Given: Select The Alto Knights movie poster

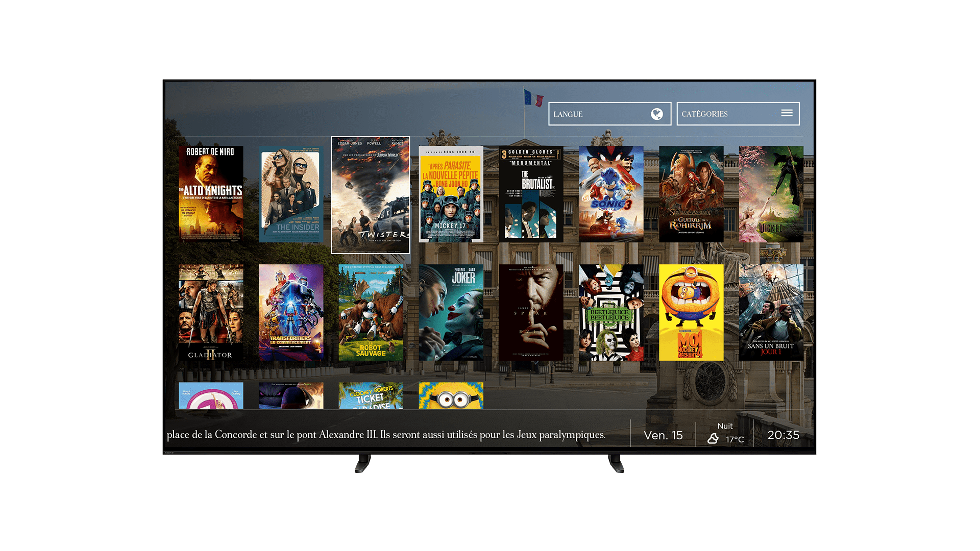Looking at the screenshot, I should (211, 194).
